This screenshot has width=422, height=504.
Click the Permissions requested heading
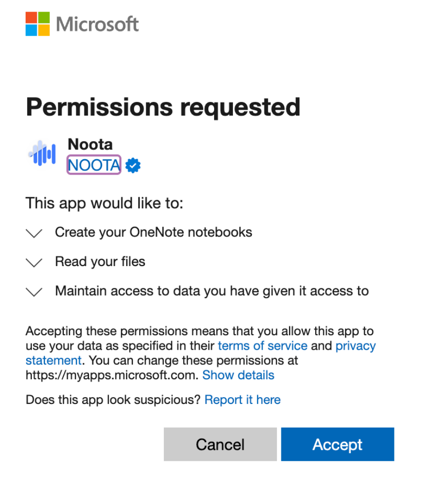(x=163, y=107)
